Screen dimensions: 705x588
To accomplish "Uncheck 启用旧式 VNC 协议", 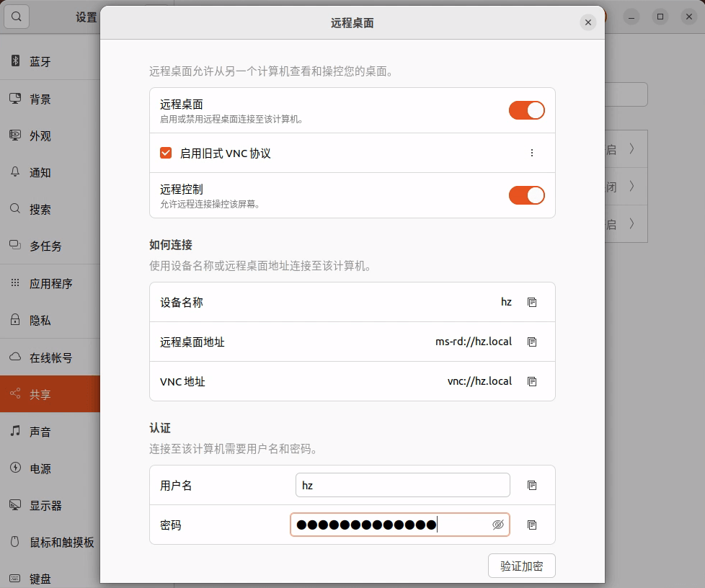I will click(x=166, y=152).
